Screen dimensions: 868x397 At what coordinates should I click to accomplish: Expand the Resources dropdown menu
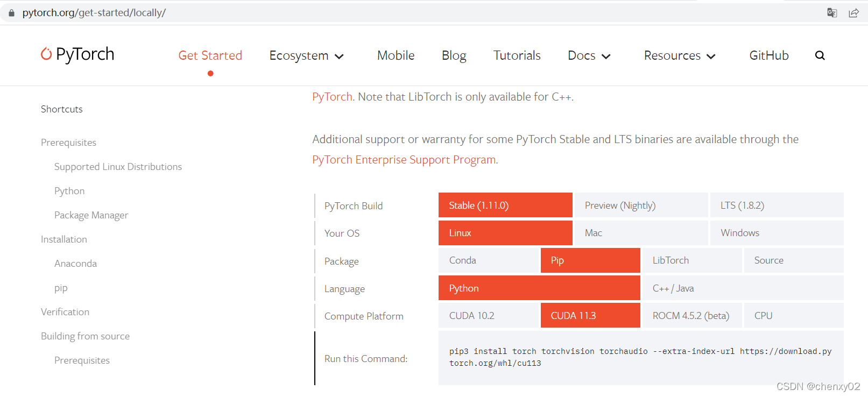click(680, 55)
